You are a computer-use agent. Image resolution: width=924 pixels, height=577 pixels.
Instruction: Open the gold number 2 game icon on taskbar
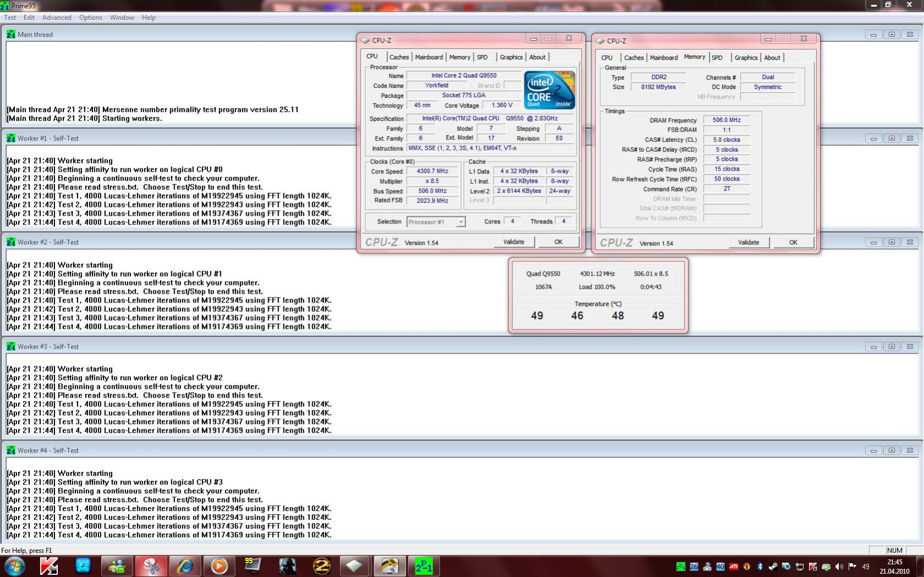coord(321,566)
